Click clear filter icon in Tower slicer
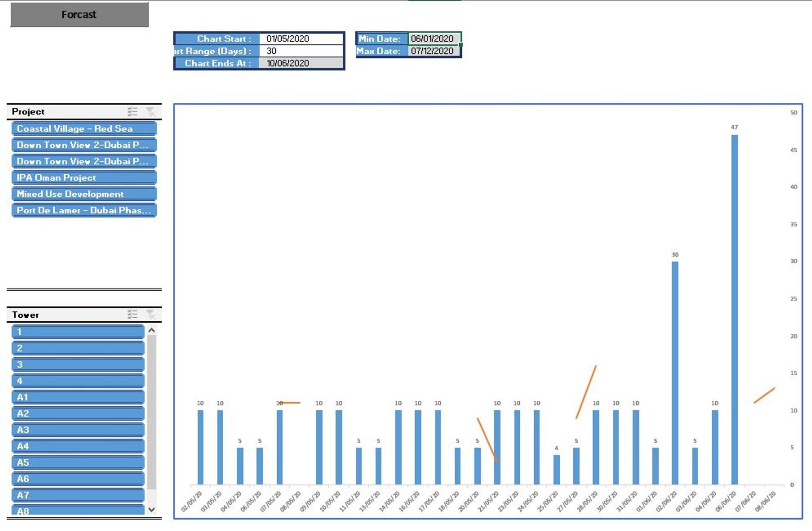The image size is (812, 531). click(x=151, y=314)
